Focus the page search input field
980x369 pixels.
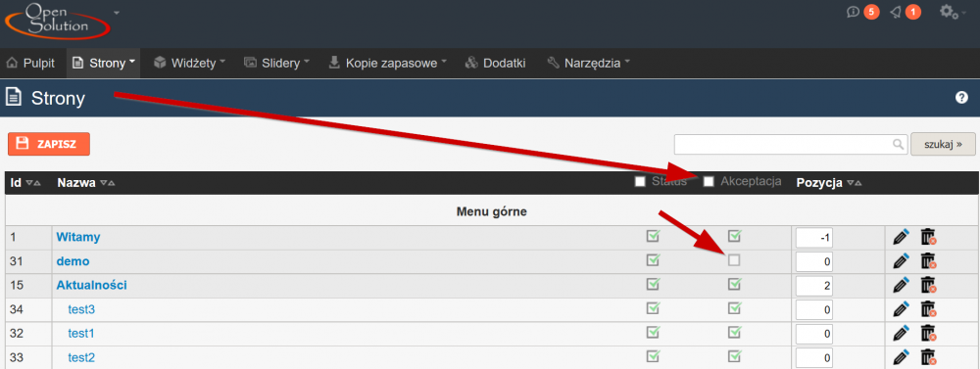pyautogui.click(x=790, y=144)
